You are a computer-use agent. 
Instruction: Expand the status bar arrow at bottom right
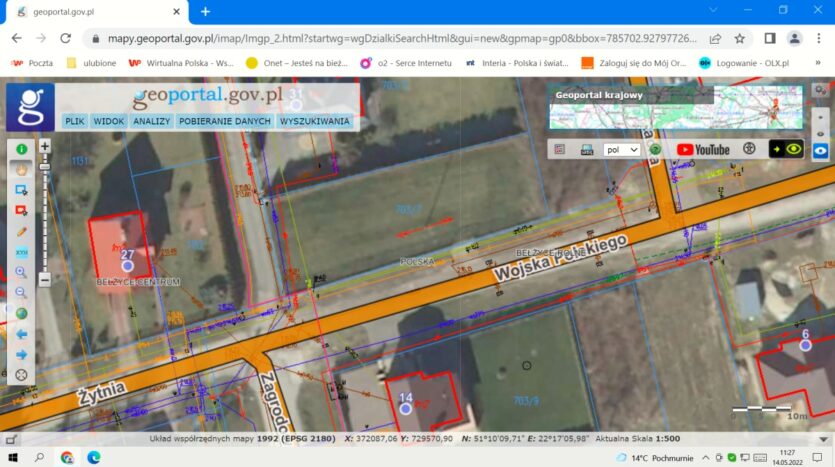pyautogui.click(x=823, y=439)
